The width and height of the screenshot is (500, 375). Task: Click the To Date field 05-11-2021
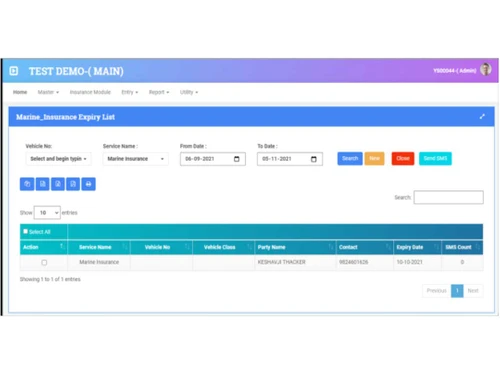(x=290, y=159)
